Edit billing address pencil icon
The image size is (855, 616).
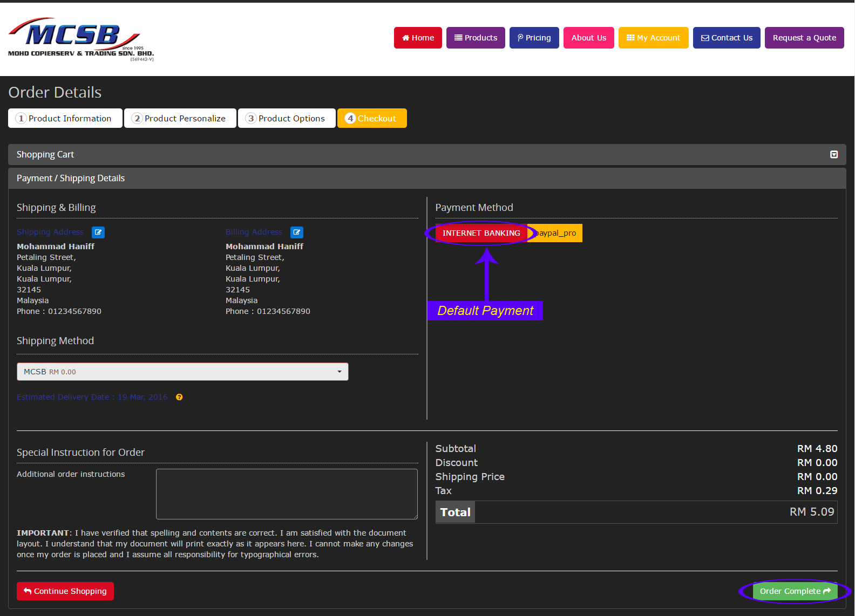tap(297, 232)
